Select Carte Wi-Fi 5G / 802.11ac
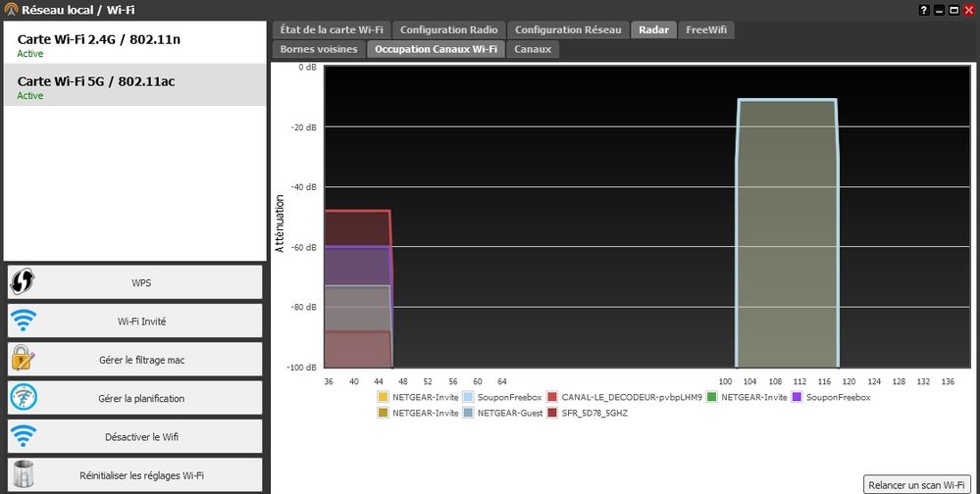The width and height of the screenshot is (980, 494). click(135, 85)
